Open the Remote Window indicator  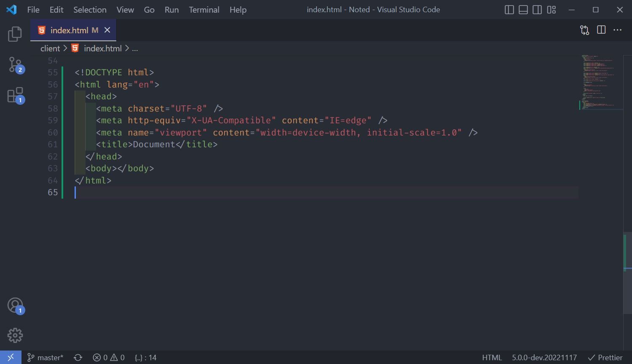tap(11, 357)
